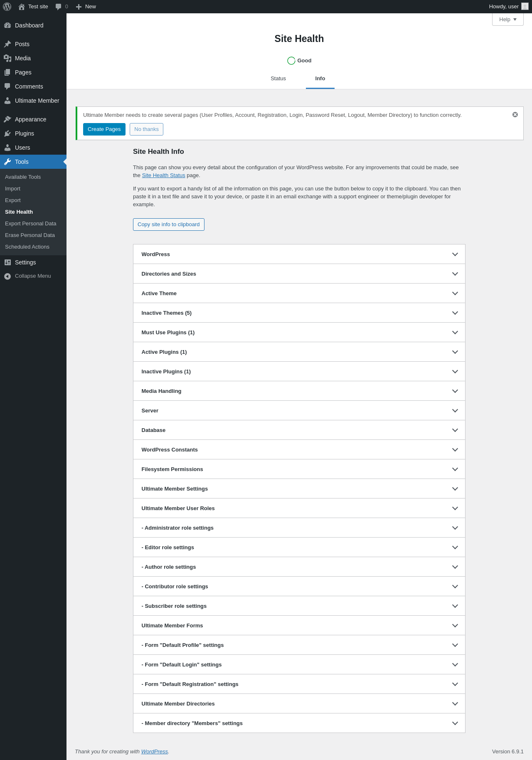The width and height of the screenshot is (532, 760).
Task: Expand the Database section chevron
Action: point(455,430)
